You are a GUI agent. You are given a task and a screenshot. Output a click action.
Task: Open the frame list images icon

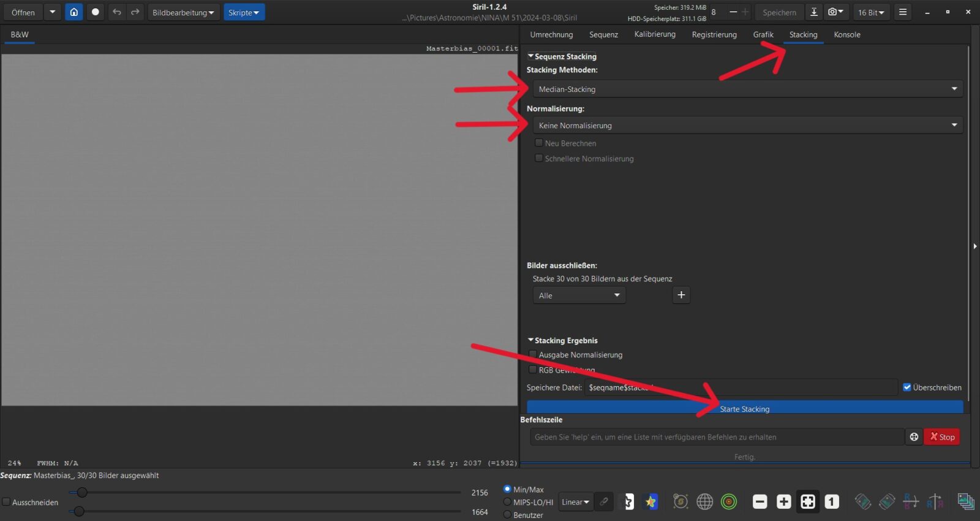tap(966, 502)
